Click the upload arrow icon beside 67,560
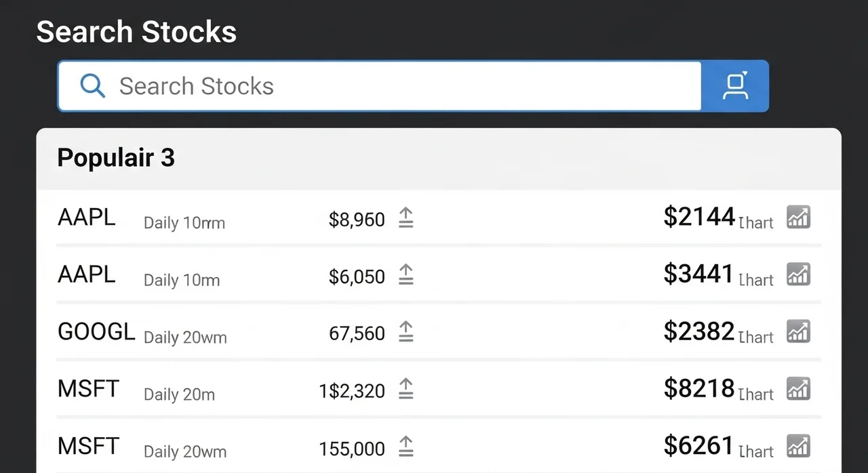 [406, 332]
